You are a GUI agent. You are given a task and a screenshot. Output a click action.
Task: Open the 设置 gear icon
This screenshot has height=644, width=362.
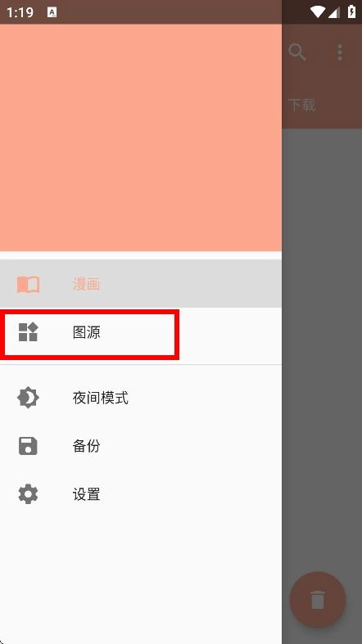coord(28,494)
